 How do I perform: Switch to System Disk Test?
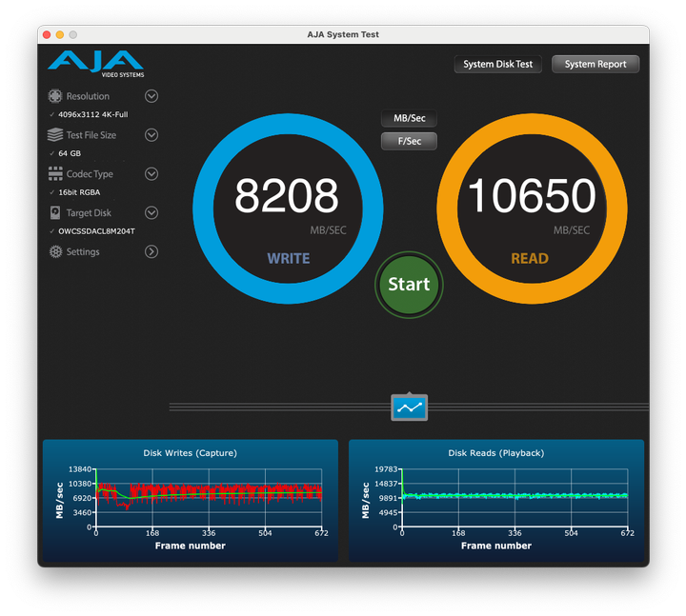point(497,65)
